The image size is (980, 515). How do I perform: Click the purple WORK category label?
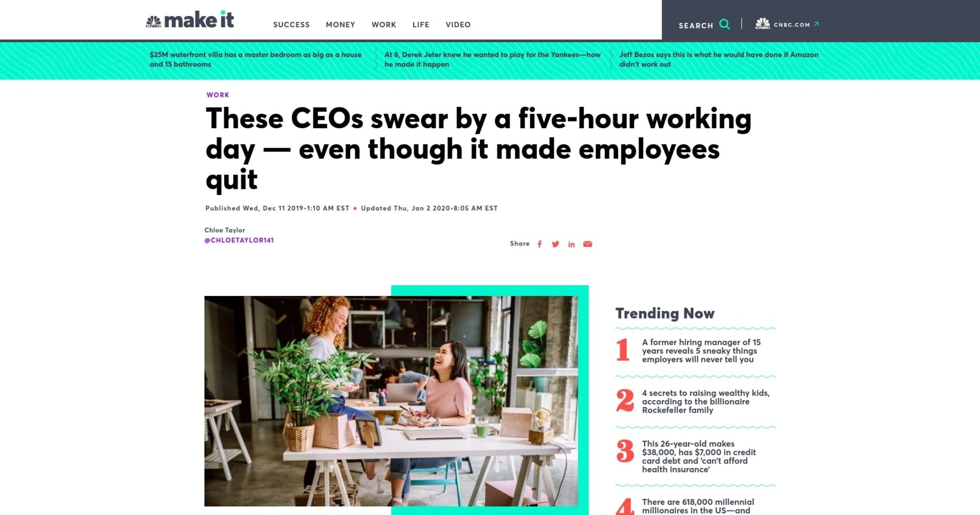(x=218, y=95)
